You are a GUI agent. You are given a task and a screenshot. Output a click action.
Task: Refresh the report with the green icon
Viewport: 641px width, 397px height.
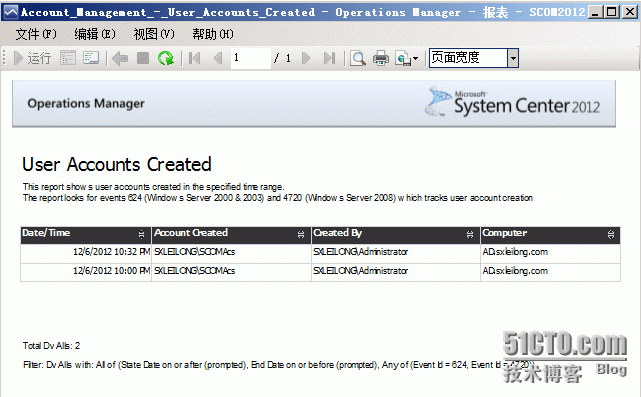pyautogui.click(x=166, y=58)
